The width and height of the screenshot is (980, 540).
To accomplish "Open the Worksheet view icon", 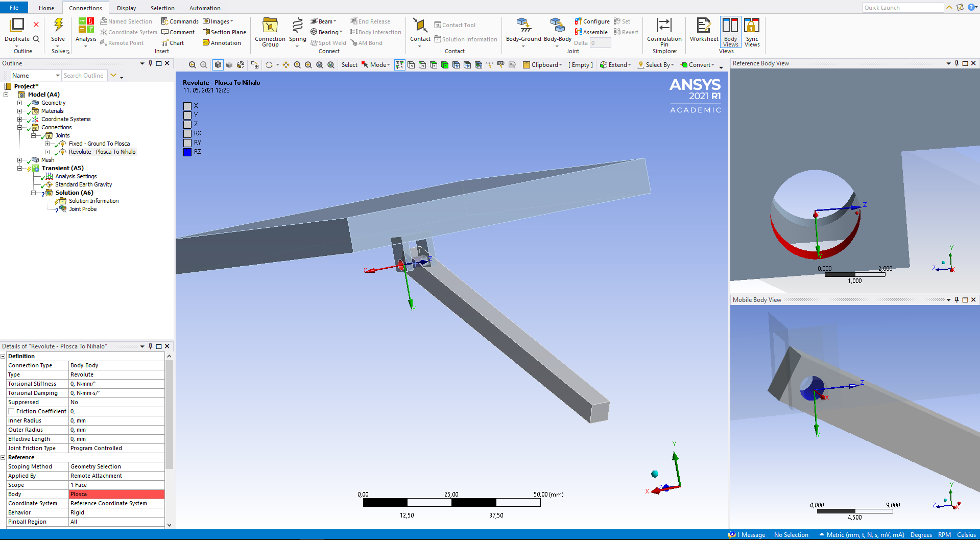I will (704, 26).
